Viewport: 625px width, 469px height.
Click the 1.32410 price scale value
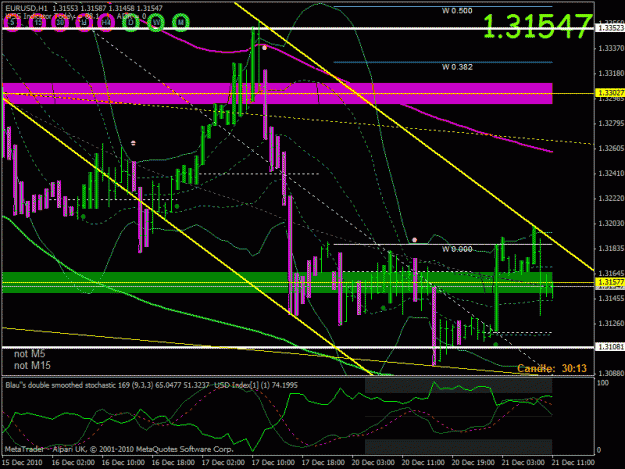[611, 173]
